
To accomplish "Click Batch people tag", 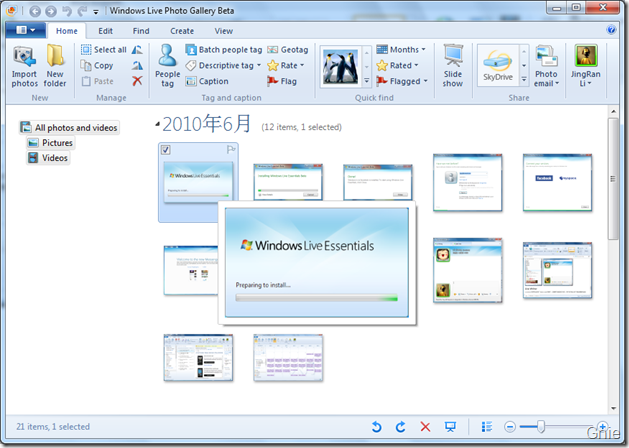I will [x=224, y=50].
